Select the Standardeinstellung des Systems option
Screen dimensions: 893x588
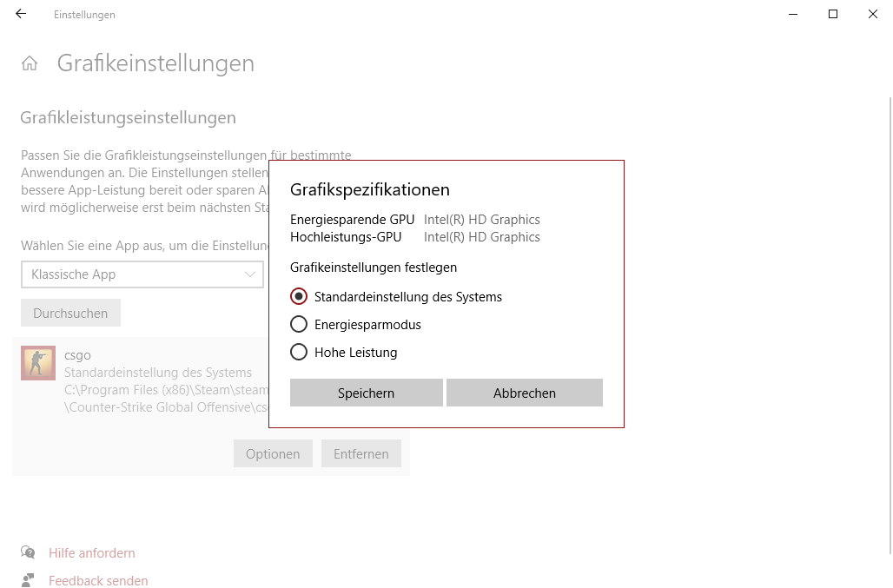pyautogui.click(x=299, y=296)
